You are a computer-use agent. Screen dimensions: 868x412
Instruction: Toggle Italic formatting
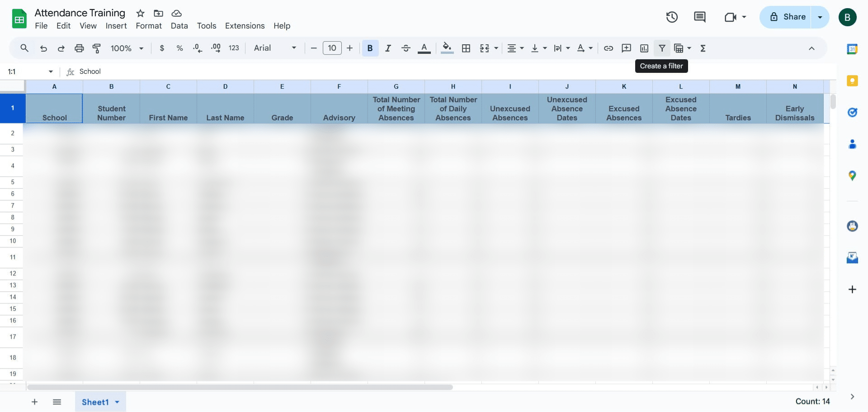pos(388,48)
